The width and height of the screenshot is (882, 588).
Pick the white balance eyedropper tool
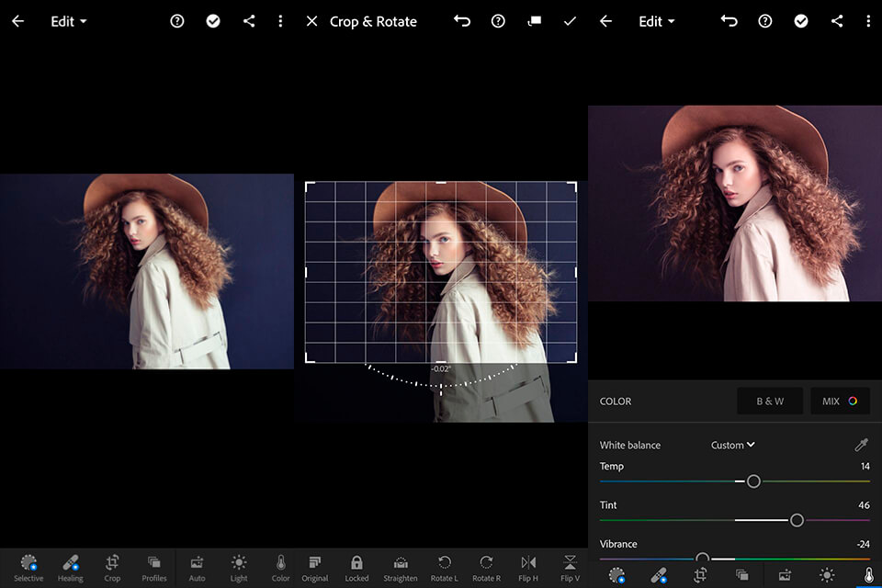pos(861,445)
